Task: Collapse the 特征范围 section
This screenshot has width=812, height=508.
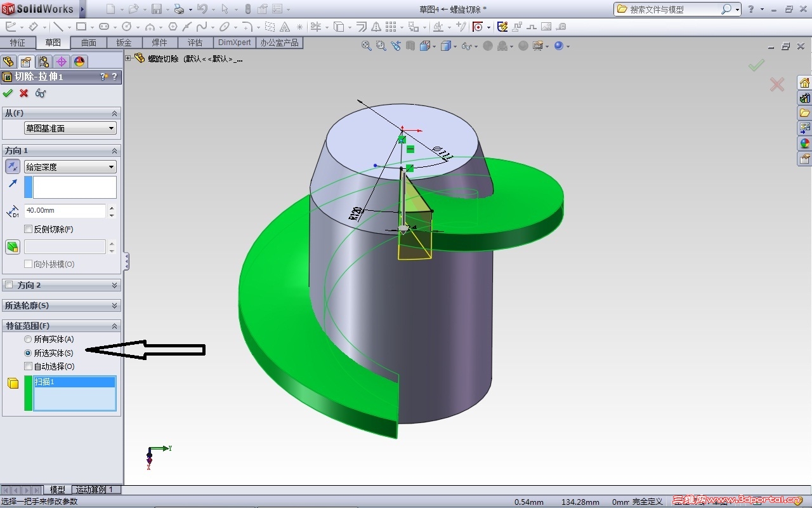Action: 115,326
